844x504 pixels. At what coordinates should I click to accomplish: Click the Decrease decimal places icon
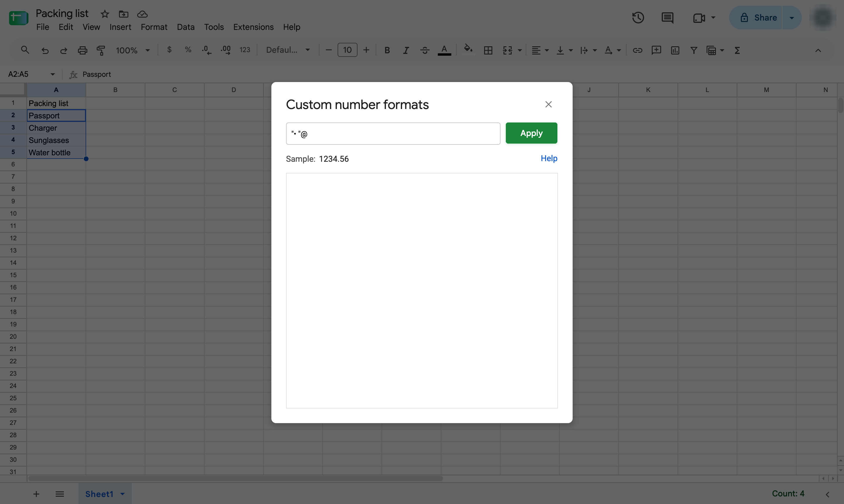point(207,50)
